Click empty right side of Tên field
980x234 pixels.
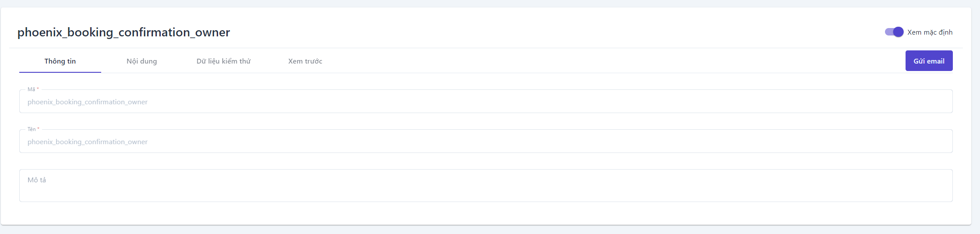point(832,142)
